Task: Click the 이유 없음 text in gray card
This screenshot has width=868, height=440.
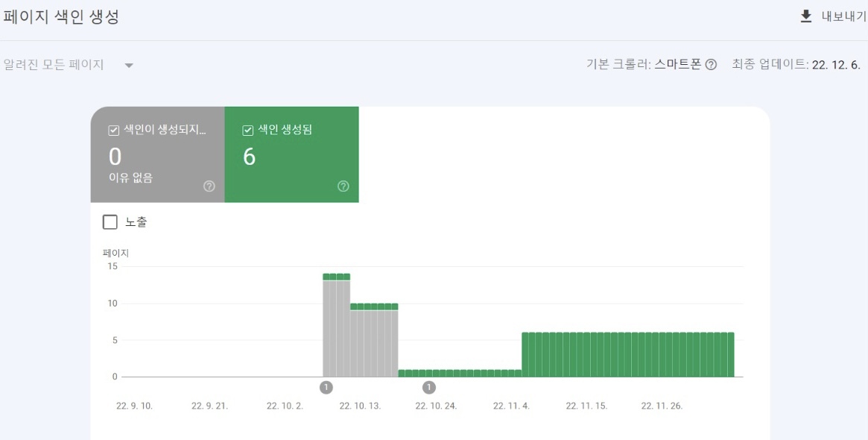Action: point(130,178)
